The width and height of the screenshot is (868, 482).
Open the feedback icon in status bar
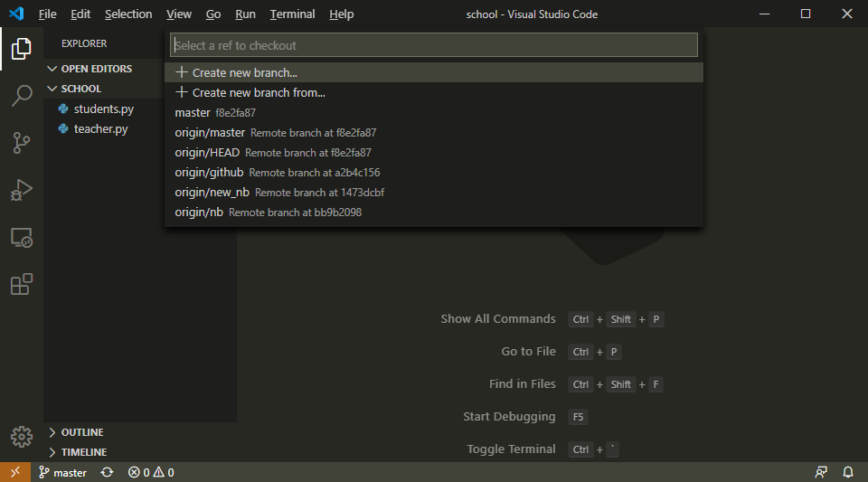(821, 472)
